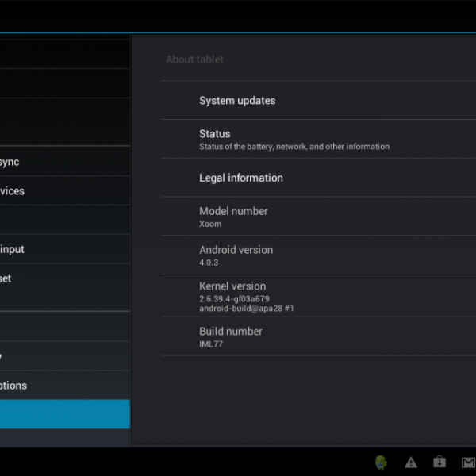Open System updates
This screenshot has height=476, width=476.
237,101
